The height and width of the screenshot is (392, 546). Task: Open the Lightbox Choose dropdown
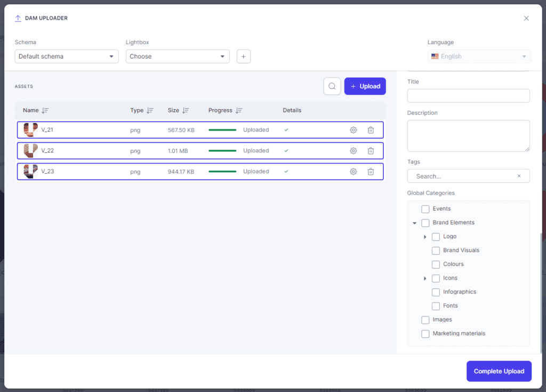(x=178, y=56)
